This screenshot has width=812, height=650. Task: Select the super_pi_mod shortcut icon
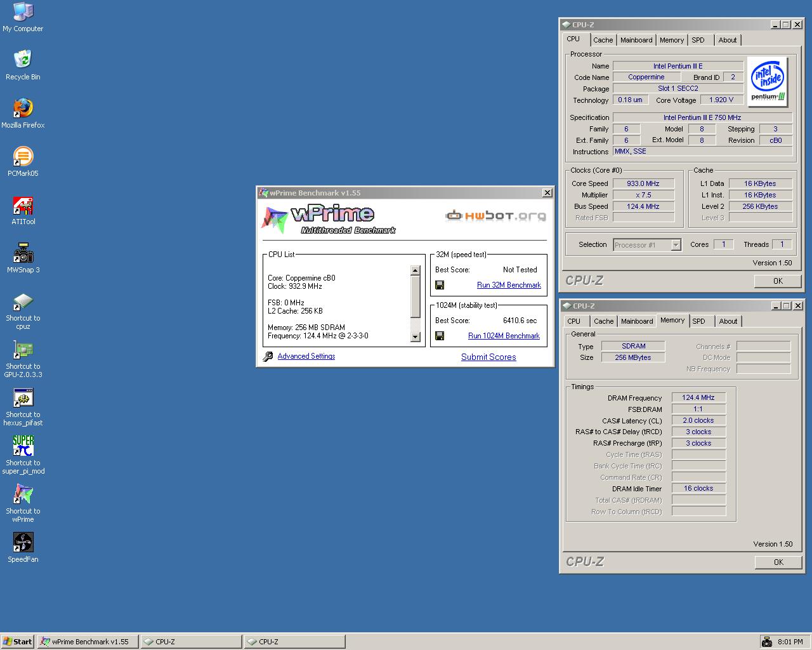coord(23,455)
